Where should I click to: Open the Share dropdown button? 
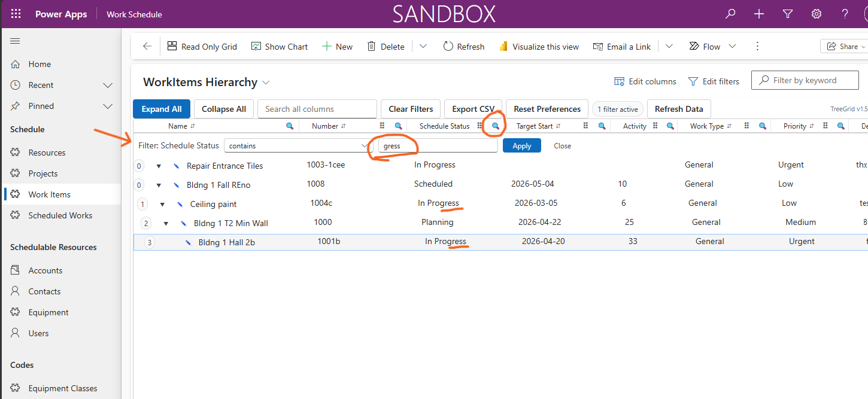pyautogui.click(x=844, y=46)
